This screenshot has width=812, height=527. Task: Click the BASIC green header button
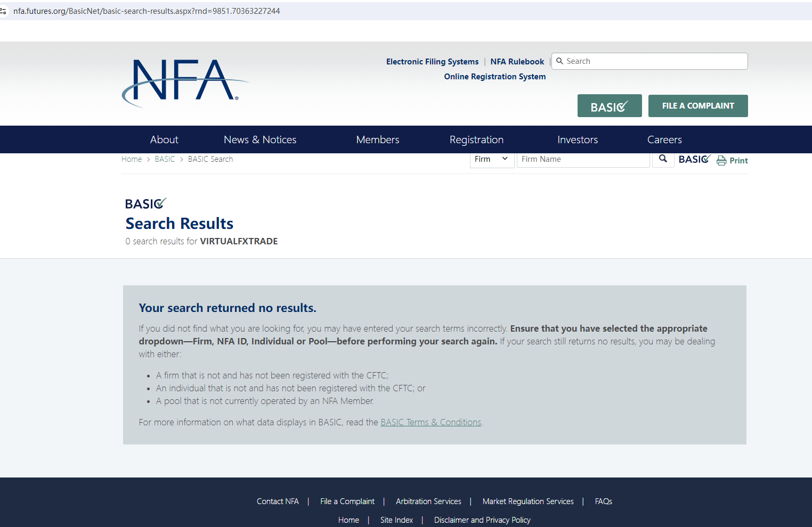pos(610,106)
